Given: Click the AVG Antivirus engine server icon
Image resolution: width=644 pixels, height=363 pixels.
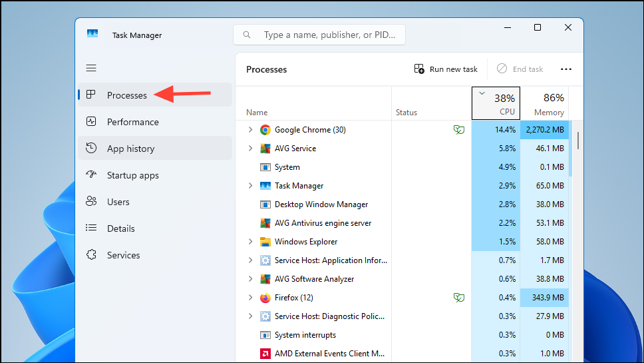Looking at the screenshot, I should point(265,223).
